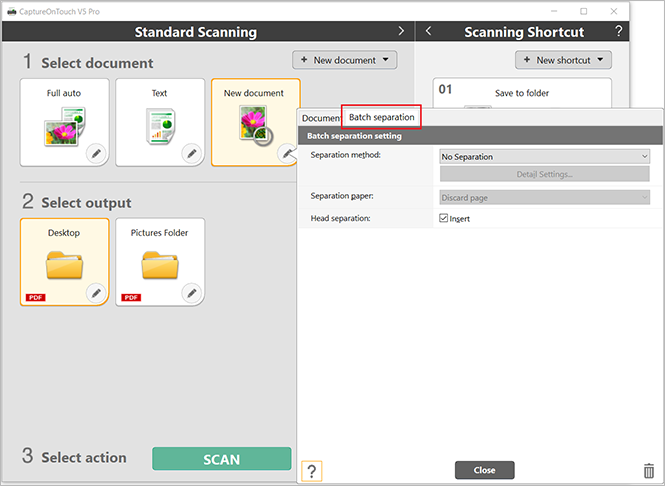Click the PDF badge on Pictures Folder tile
This screenshot has height=486, width=665.
(131, 297)
